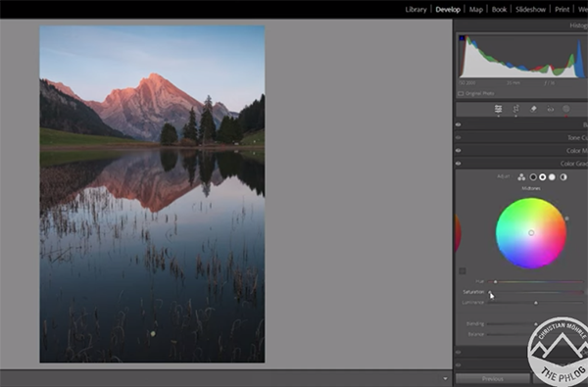Open the Map module
Image resolution: width=588 pixels, height=387 pixels.
pyautogui.click(x=476, y=10)
